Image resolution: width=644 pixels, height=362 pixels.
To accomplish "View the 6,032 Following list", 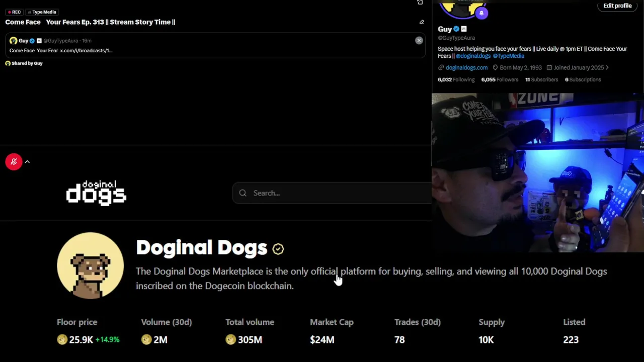I will coord(456,79).
